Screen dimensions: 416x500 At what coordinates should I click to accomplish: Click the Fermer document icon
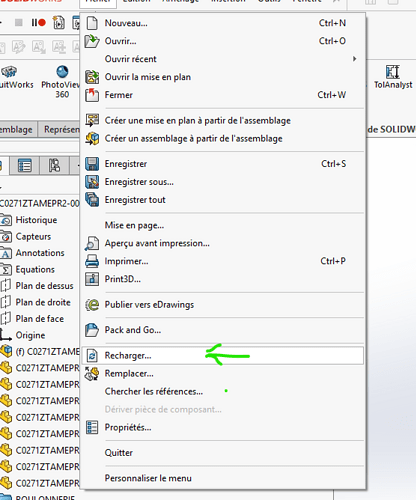tap(92, 95)
